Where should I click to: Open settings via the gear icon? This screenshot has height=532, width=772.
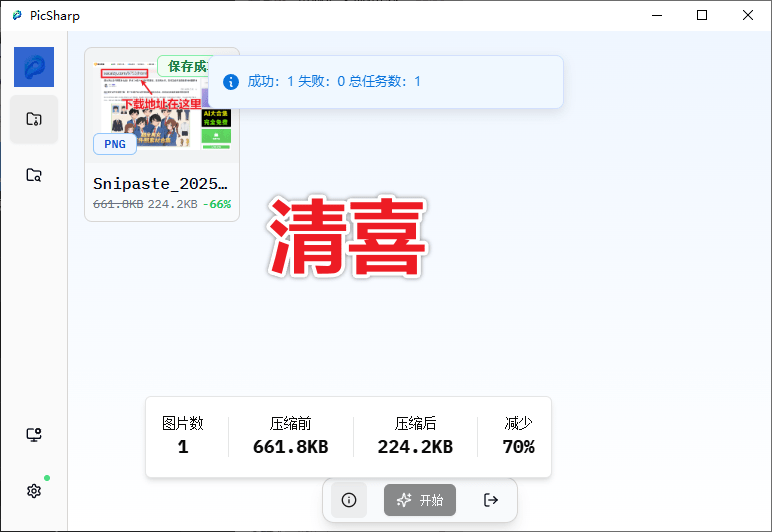34,491
